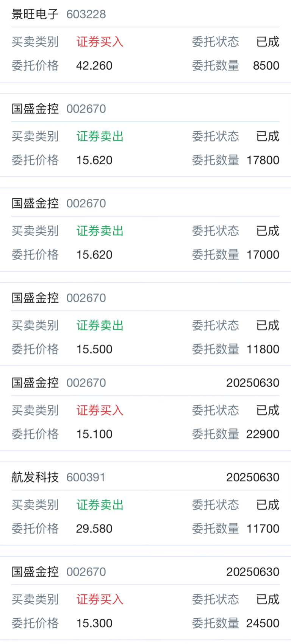Tap the 29.580 order price
The image size is (291, 644).
[94, 529]
